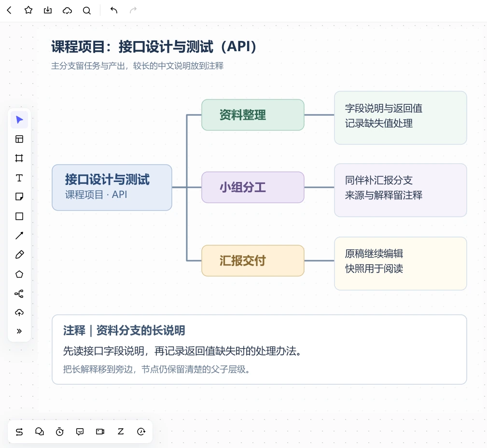Click the text 记录缺失值处理
Viewport: 487px width, 448px height.
click(x=378, y=123)
